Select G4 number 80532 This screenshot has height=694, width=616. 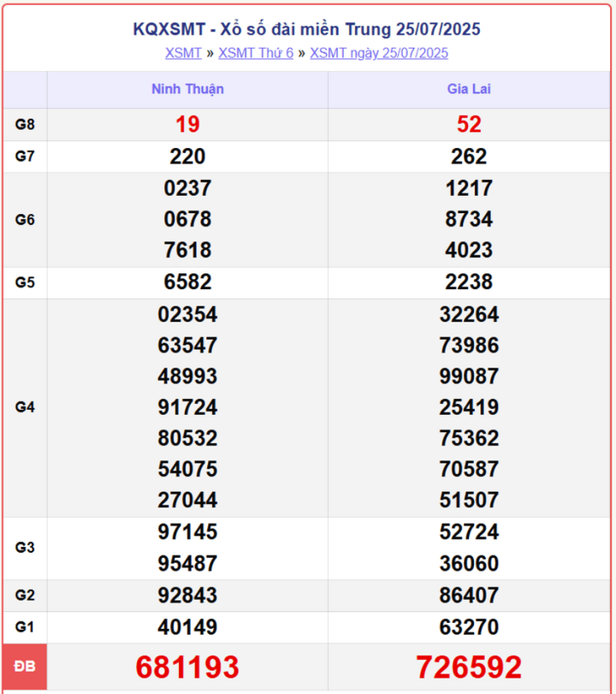coord(187,438)
